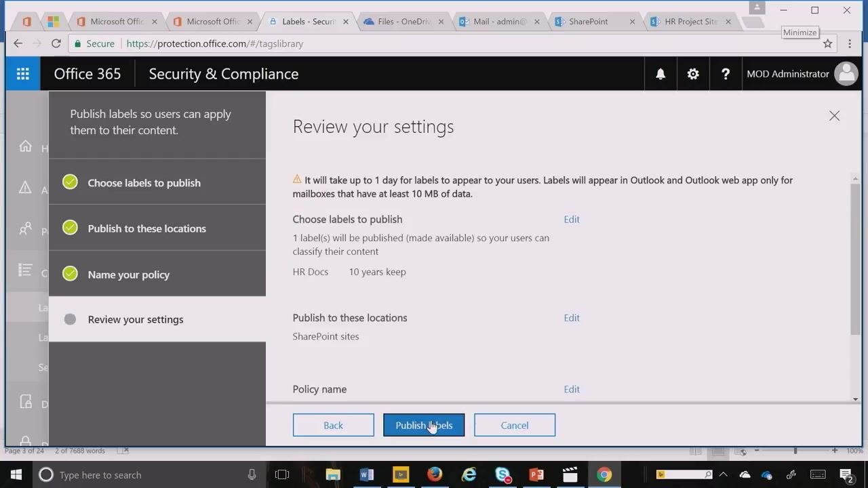The image size is (868, 488).
Task: Open the MOD Administrator account avatar
Action: [x=846, y=74]
